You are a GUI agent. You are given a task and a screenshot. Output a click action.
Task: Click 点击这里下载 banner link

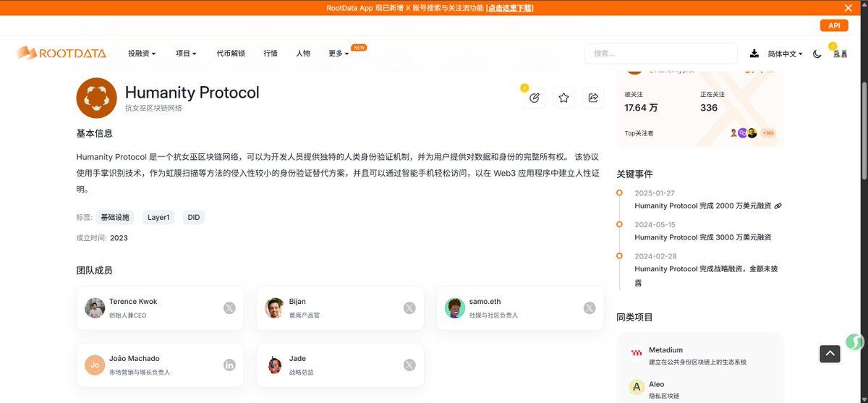510,8
